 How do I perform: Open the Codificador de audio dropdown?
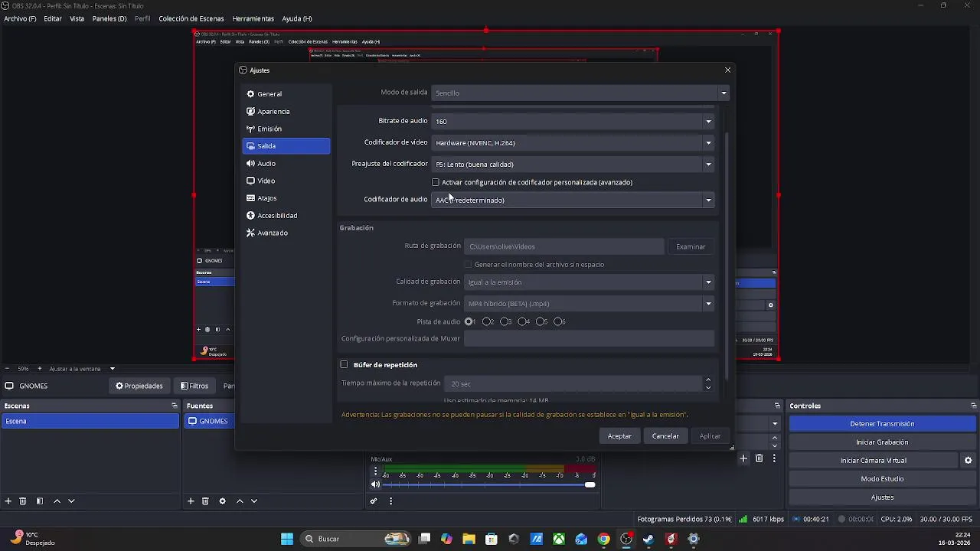(x=573, y=200)
